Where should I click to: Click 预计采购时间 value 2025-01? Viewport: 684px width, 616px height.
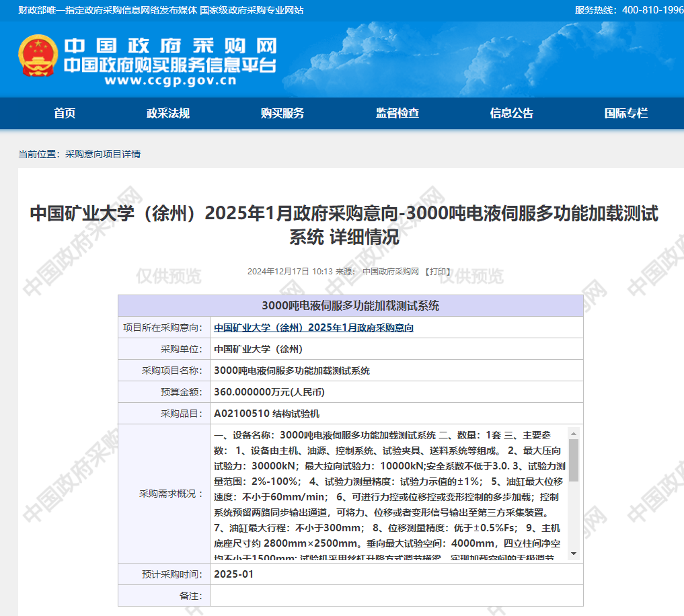pos(233,574)
